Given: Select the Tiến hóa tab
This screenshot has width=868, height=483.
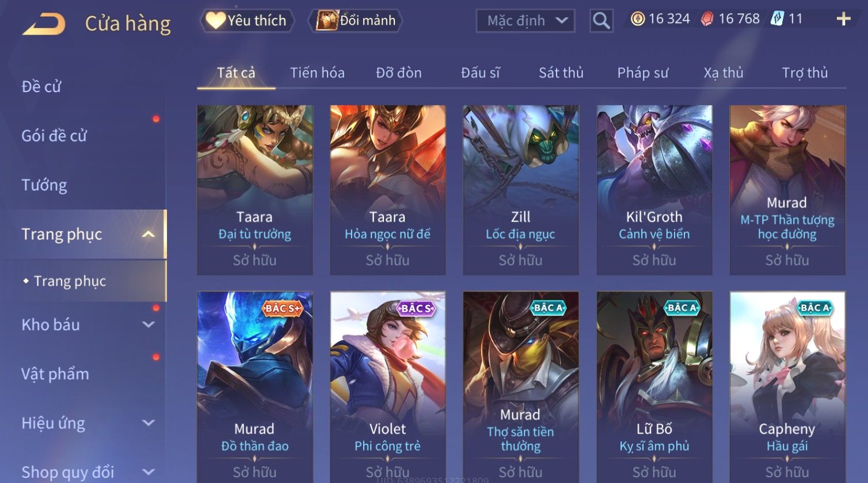Looking at the screenshot, I should tap(317, 73).
